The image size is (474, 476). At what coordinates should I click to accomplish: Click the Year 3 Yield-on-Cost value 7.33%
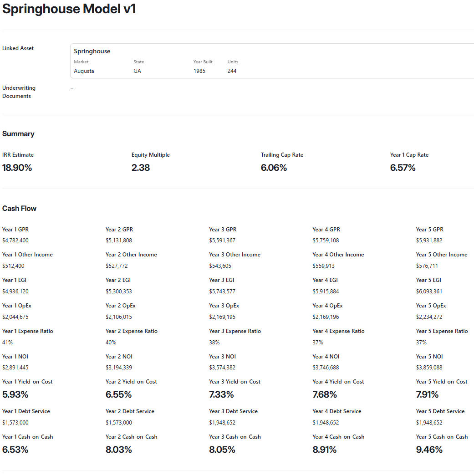click(x=221, y=394)
